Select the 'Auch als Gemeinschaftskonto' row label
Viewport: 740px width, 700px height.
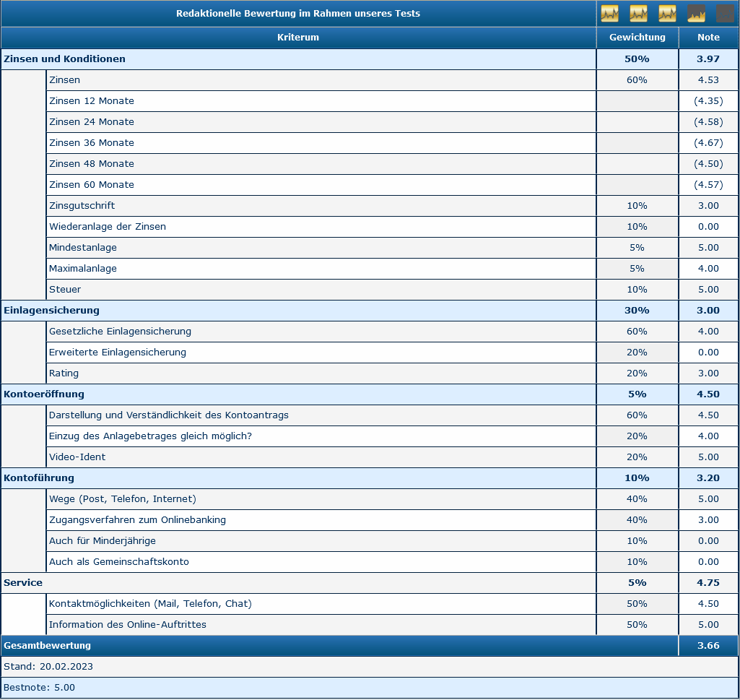pos(119,561)
